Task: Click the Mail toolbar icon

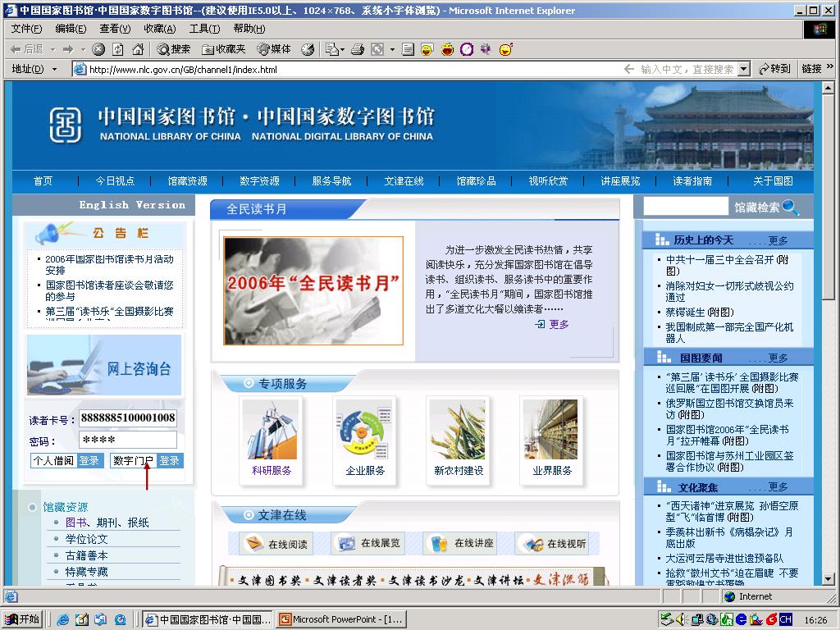Action: click(x=331, y=49)
